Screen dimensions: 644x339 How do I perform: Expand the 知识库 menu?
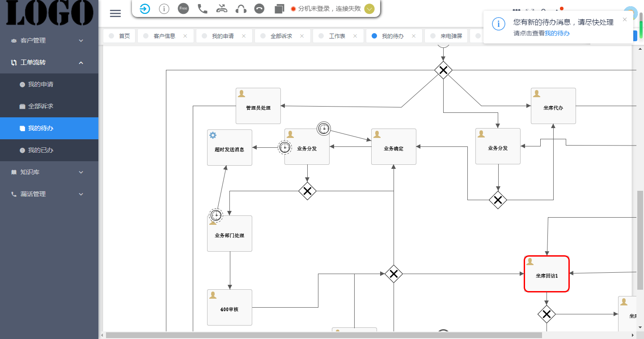pos(49,172)
